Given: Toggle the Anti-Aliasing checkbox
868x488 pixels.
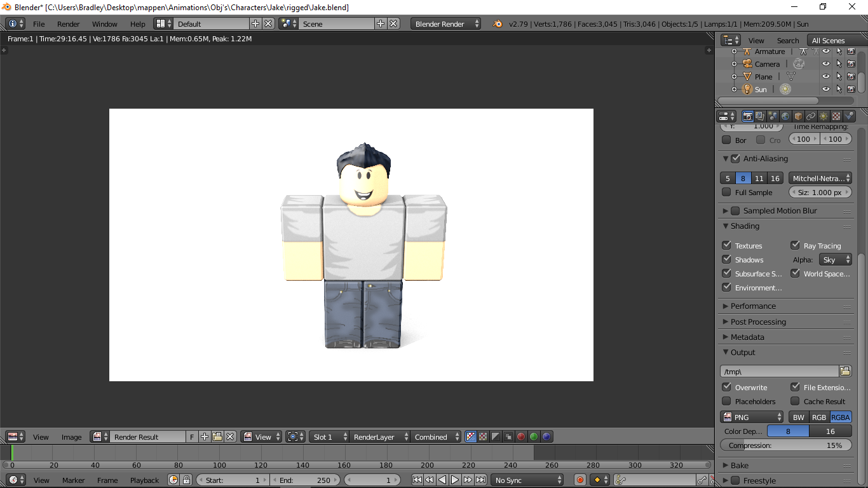Looking at the screenshot, I should tap(736, 159).
